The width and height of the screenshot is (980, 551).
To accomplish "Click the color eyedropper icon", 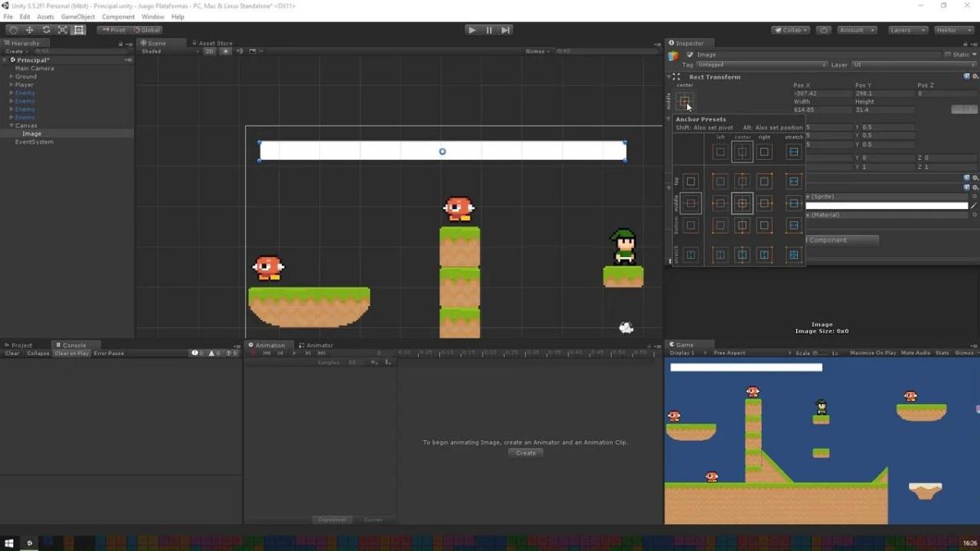I will pyautogui.click(x=974, y=206).
